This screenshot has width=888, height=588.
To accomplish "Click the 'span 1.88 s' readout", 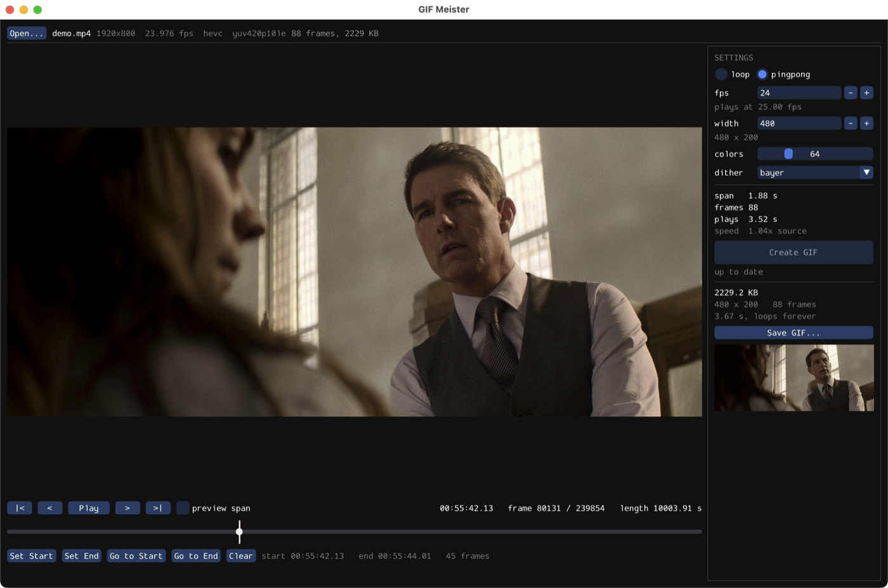I will click(x=746, y=195).
